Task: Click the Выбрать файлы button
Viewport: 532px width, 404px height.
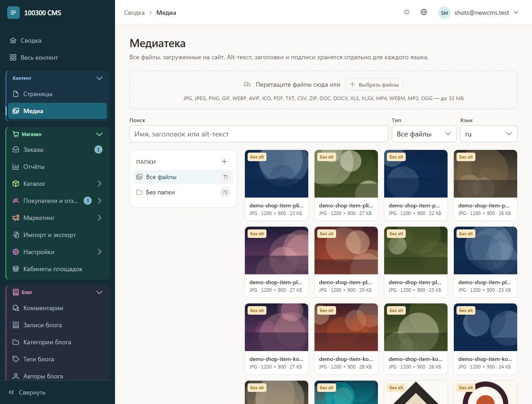Action: (374, 85)
